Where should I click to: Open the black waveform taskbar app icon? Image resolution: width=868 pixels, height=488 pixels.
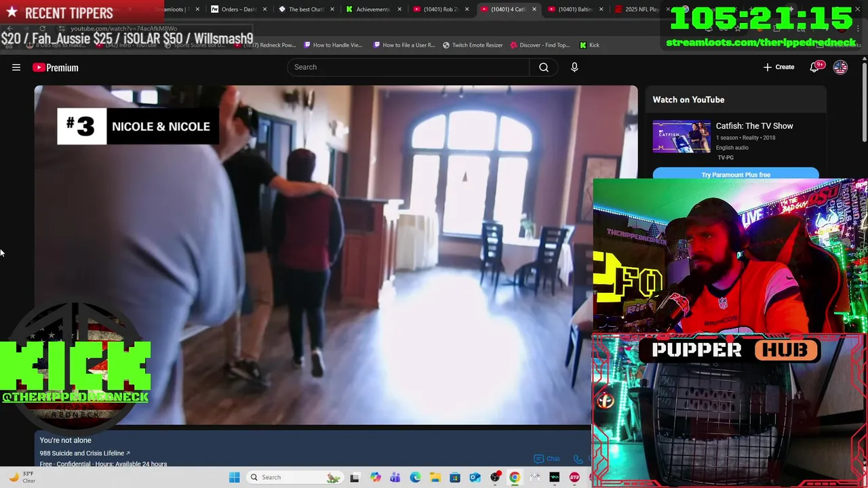pyautogui.click(x=555, y=477)
